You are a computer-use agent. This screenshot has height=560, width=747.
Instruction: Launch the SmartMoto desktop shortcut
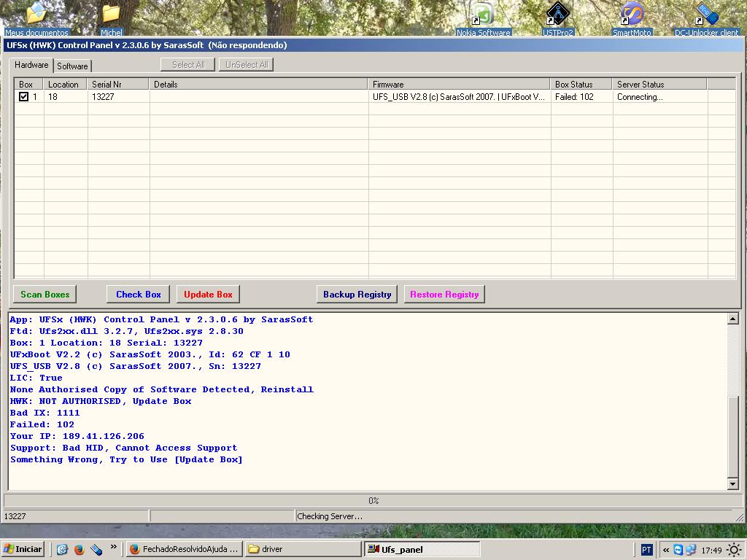632,18
